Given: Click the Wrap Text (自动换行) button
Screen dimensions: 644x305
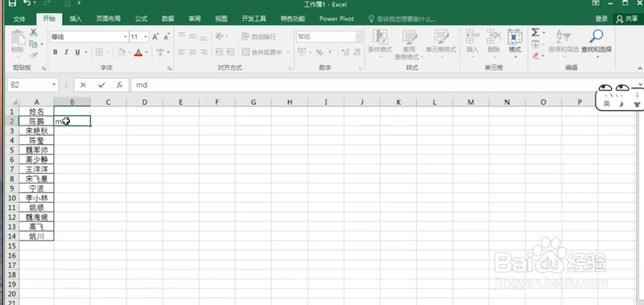Looking at the screenshot, I should [x=258, y=37].
